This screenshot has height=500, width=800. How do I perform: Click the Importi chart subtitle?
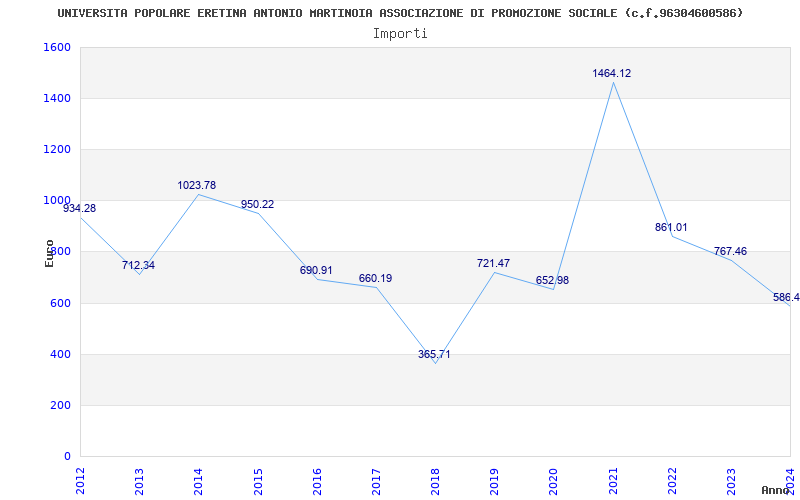pyautogui.click(x=400, y=34)
